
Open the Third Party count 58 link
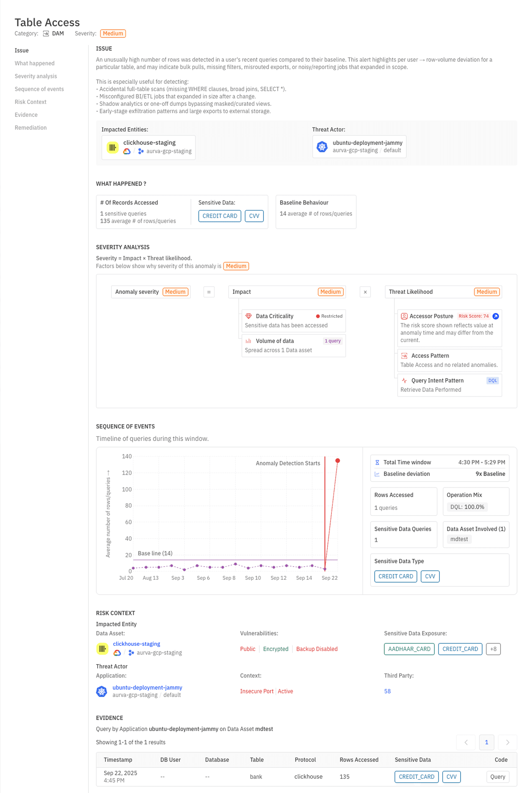(387, 691)
